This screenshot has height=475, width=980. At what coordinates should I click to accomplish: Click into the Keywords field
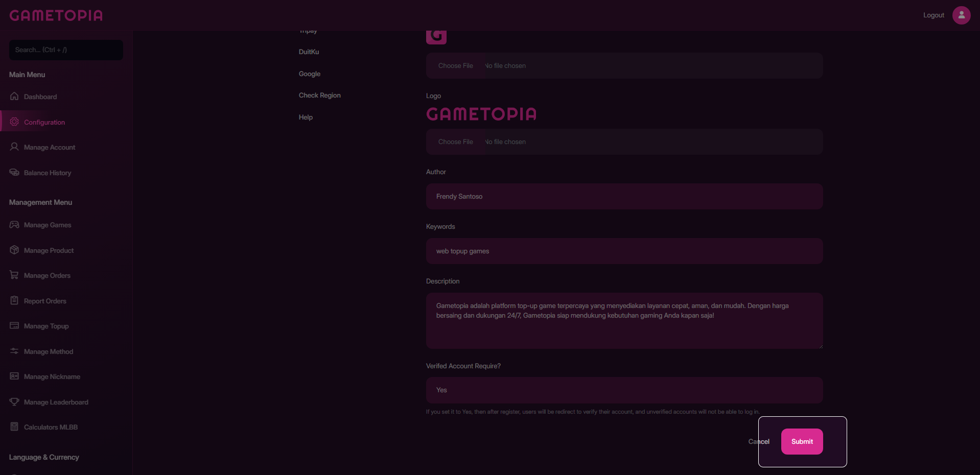624,251
